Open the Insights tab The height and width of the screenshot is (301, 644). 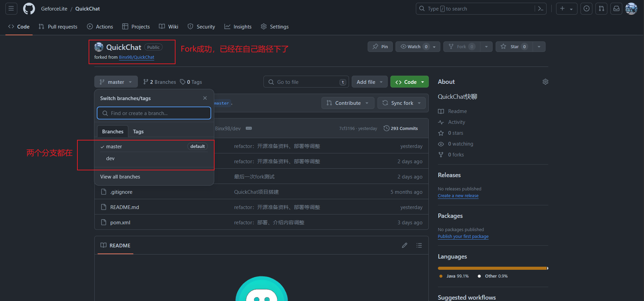click(x=238, y=26)
